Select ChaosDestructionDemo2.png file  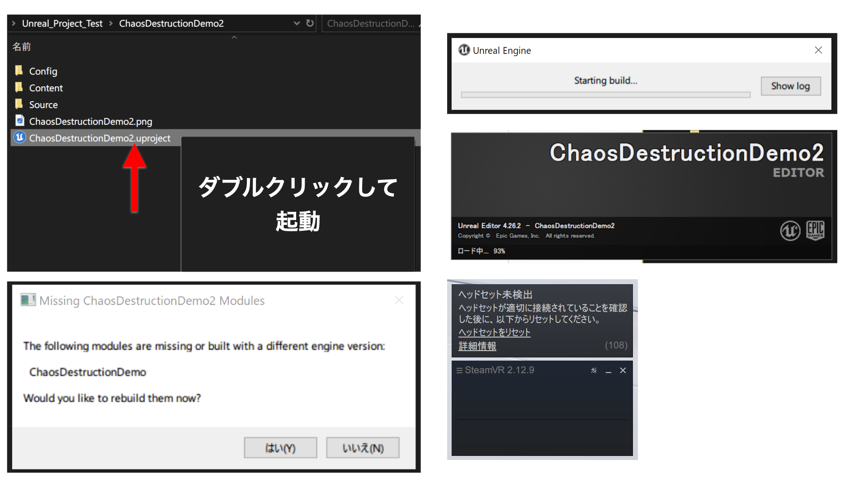[90, 122]
